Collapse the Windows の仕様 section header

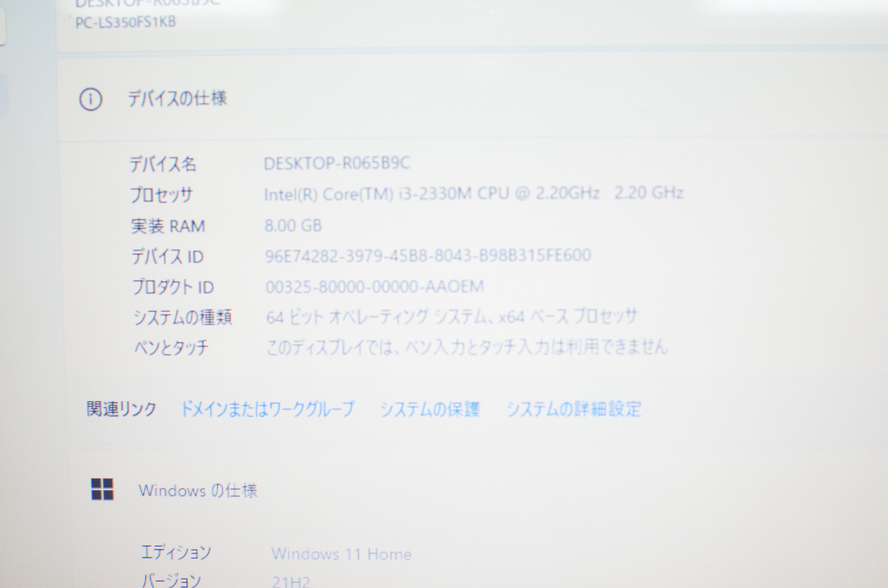pyautogui.click(x=198, y=490)
